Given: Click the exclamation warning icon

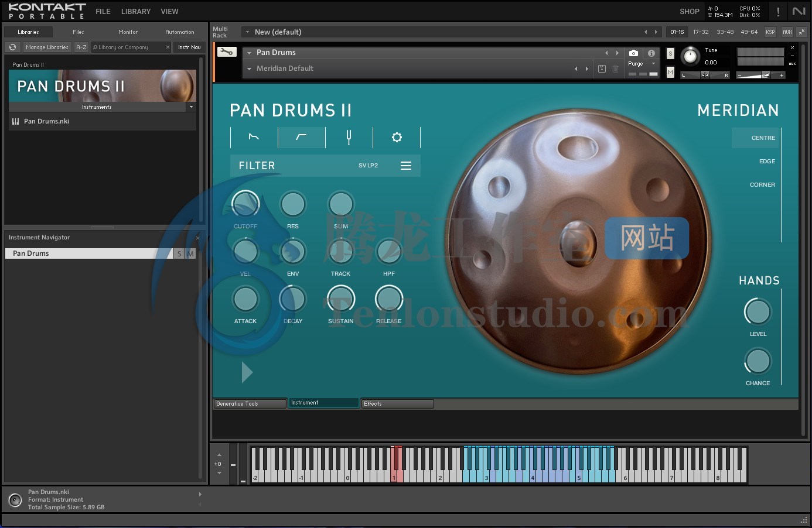Looking at the screenshot, I should pos(778,12).
